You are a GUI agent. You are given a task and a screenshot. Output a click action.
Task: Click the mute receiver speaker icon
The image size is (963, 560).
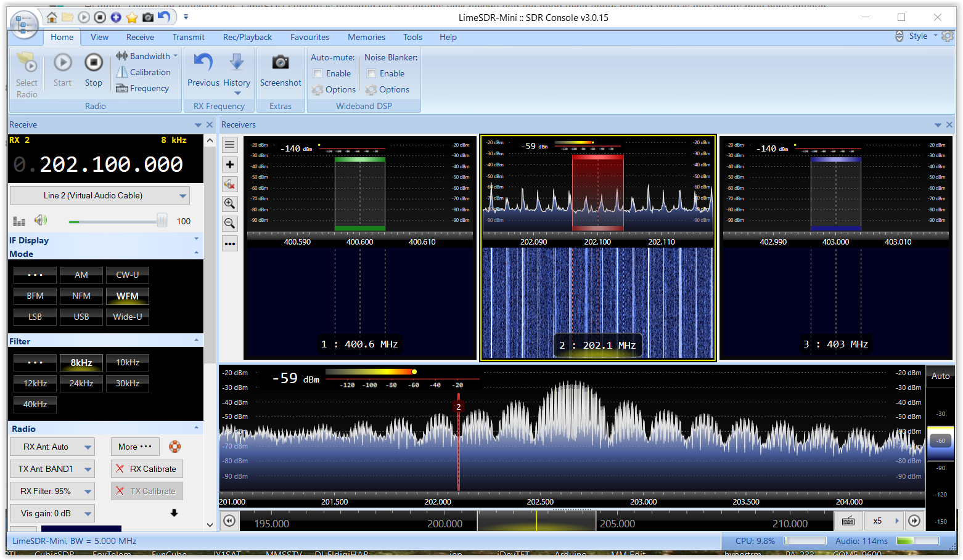pyautogui.click(x=230, y=184)
